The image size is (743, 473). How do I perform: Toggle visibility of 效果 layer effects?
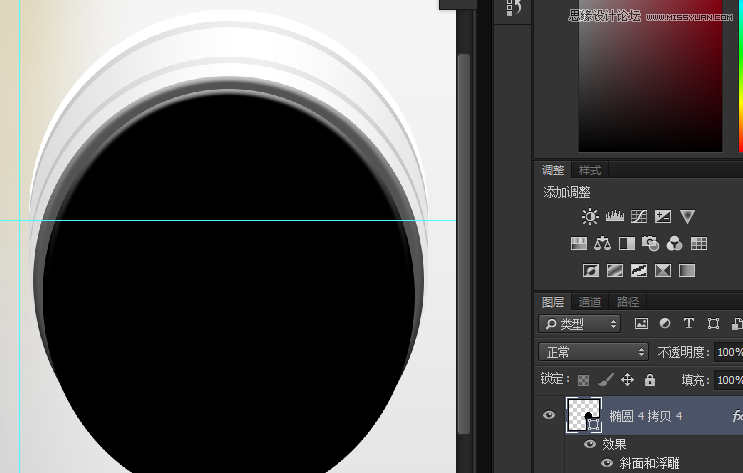(590, 444)
